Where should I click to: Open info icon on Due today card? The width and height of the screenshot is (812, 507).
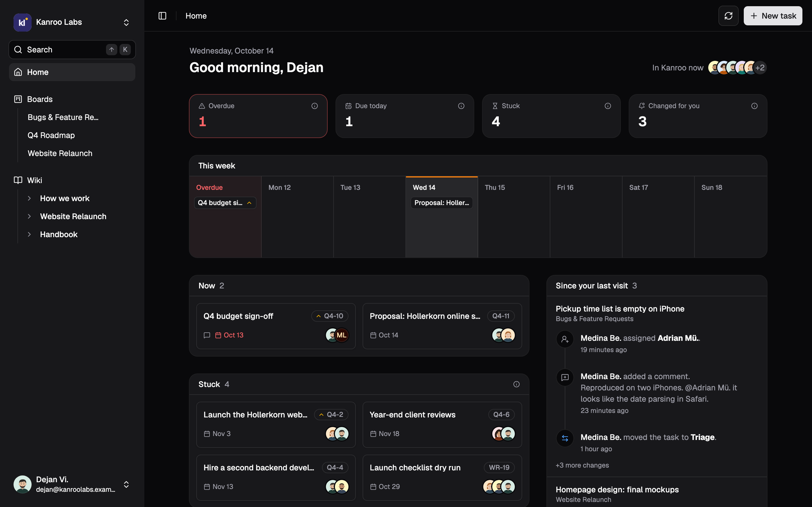pyautogui.click(x=461, y=106)
